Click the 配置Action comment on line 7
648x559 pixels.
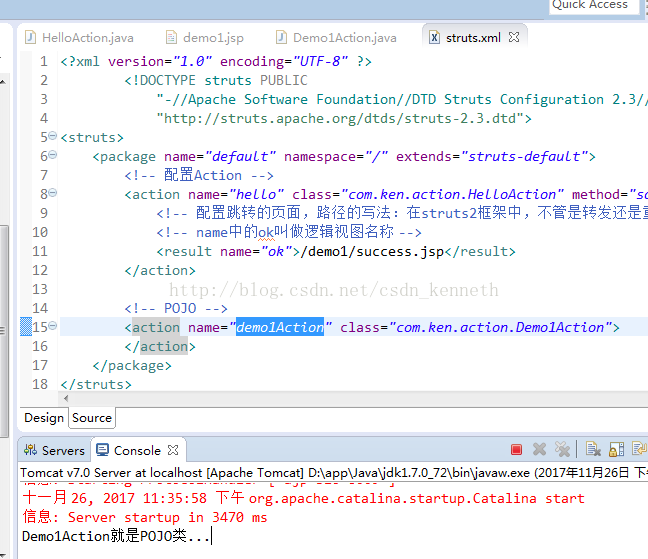[199, 175]
